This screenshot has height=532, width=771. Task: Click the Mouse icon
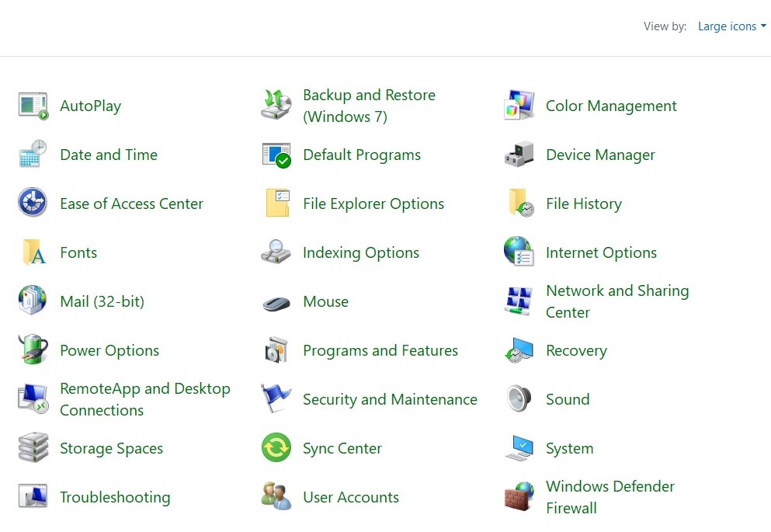coord(276,303)
